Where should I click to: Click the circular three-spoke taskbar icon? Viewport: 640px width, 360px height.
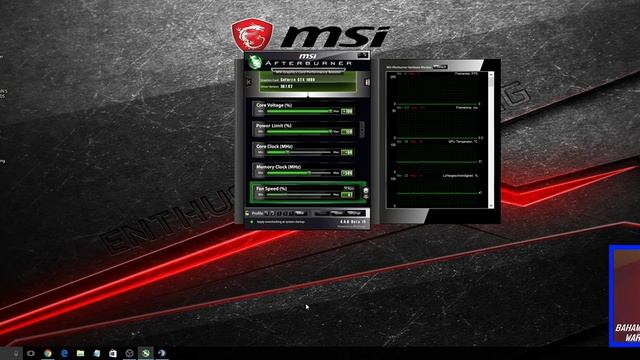pyautogui.click(x=129, y=353)
